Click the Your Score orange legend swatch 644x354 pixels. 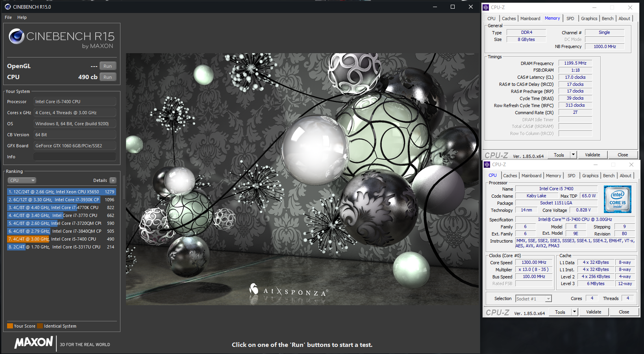pyautogui.click(x=10, y=326)
